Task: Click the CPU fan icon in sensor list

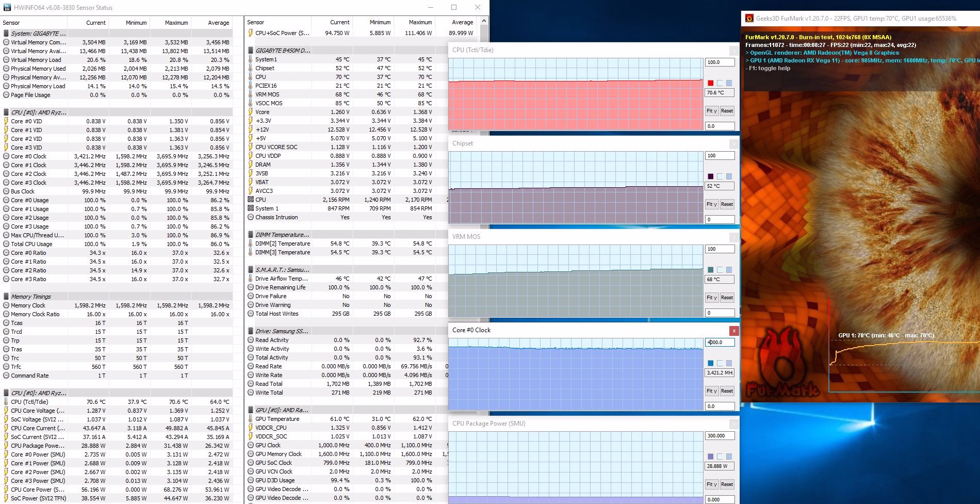Action: [251, 200]
